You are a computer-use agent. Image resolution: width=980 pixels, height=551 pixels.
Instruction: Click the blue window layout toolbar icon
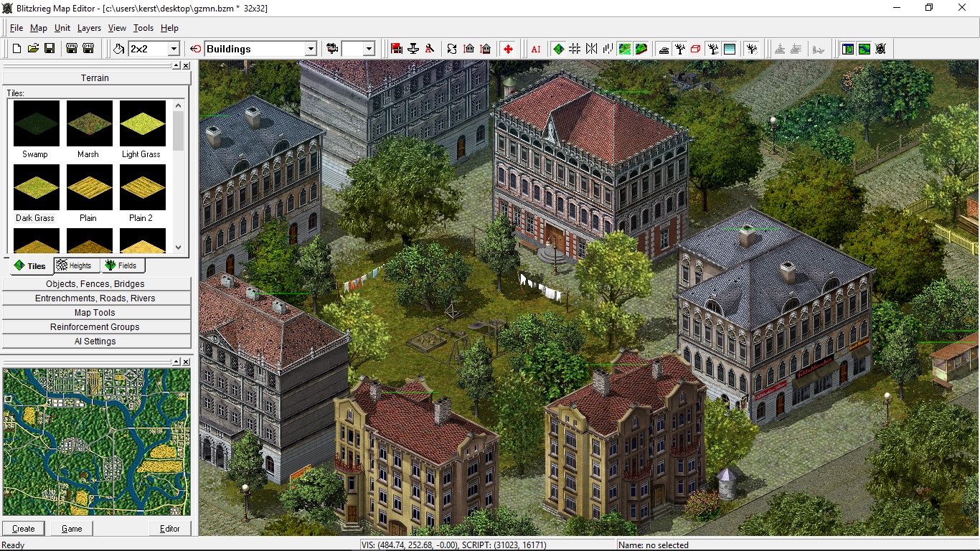(848, 49)
